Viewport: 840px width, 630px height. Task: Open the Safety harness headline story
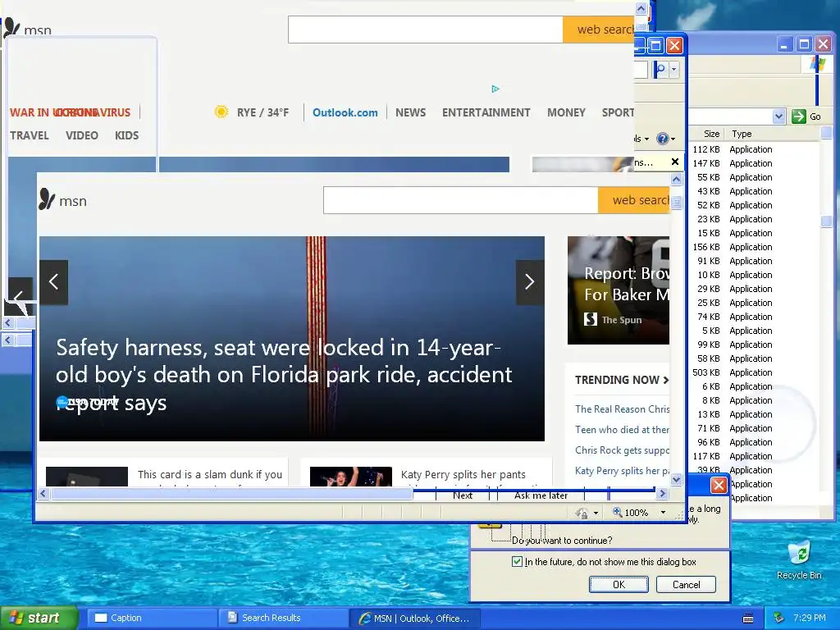(x=284, y=374)
